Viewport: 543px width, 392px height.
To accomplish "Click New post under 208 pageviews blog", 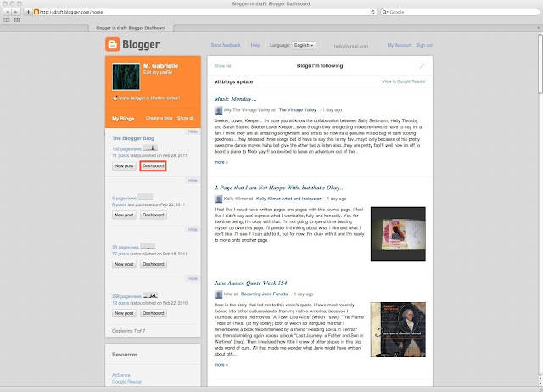I will 124,313.
